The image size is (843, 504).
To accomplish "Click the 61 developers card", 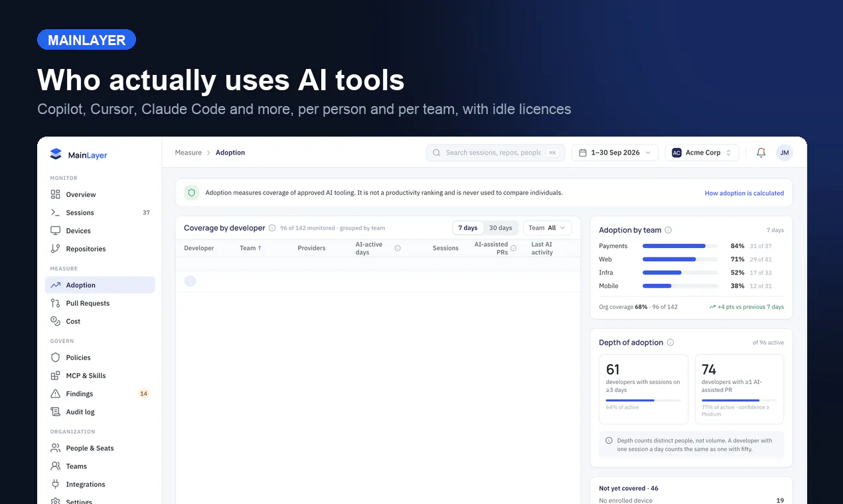I will (x=643, y=389).
